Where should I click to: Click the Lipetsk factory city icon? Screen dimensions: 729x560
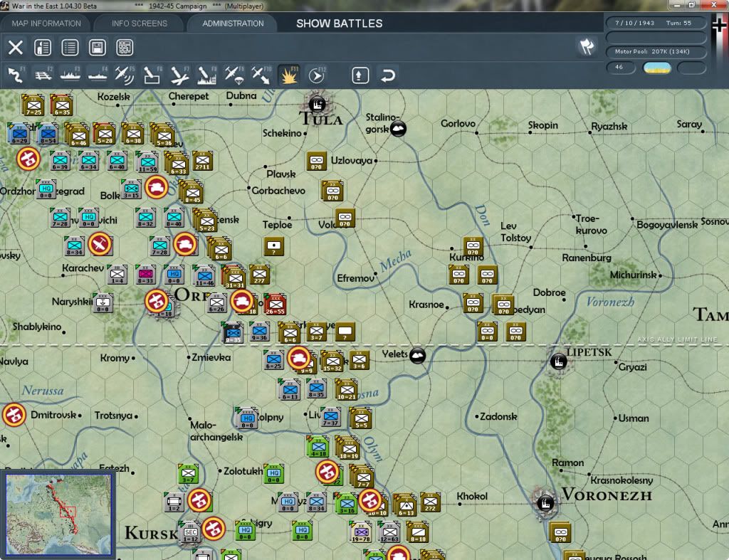click(x=558, y=361)
